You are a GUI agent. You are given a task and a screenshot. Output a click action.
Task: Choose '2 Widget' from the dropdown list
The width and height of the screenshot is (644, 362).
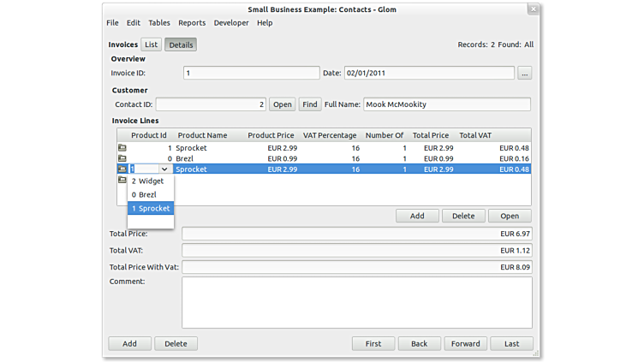tap(151, 181)
